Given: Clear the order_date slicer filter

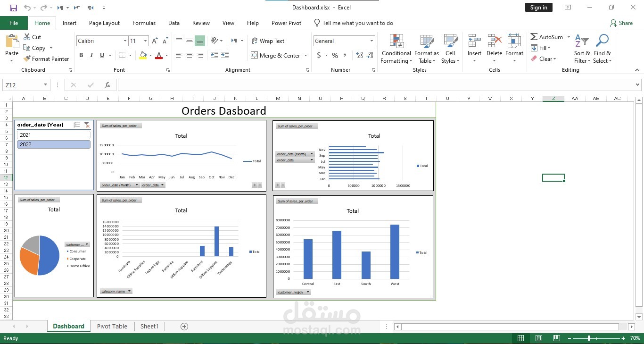Looking at the screenshot, I should (x=87, y=125).
